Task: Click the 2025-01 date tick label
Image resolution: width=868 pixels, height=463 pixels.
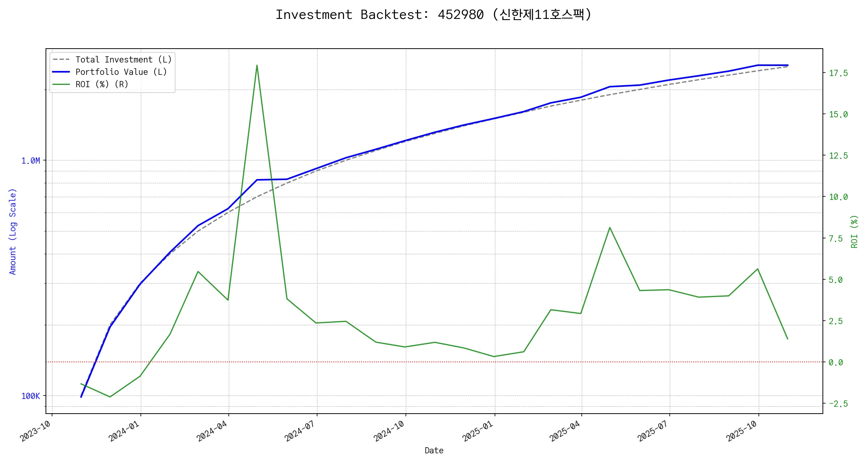Action: [x=478, y=431]
